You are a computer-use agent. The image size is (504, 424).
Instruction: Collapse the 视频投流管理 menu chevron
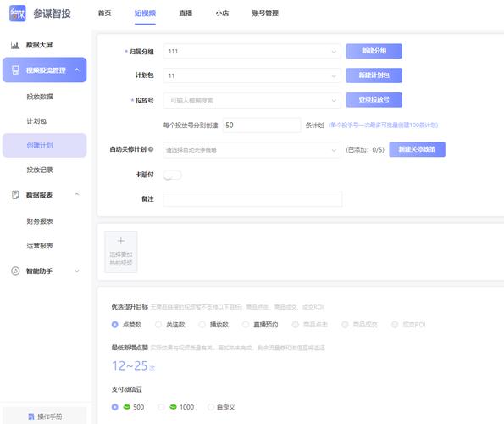[77, 70]
